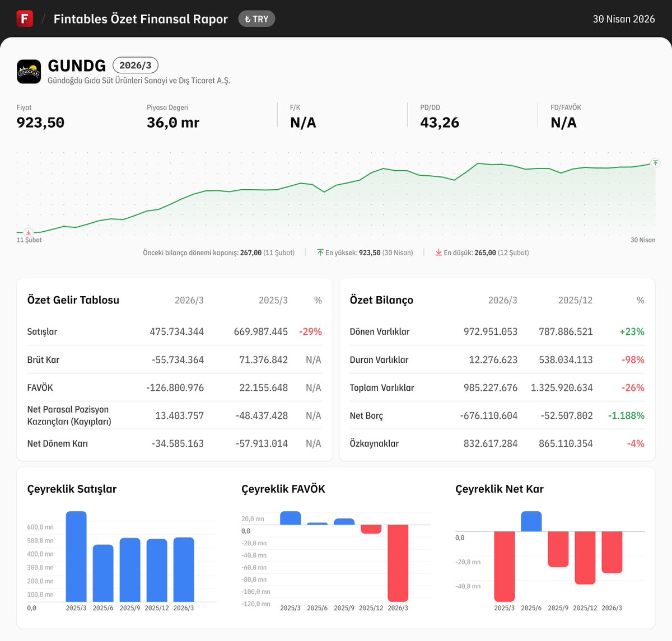This screenshot has width=672, height=641.
Task: Click the GUNDG ticker name
Action: click(x=77, y=65)
